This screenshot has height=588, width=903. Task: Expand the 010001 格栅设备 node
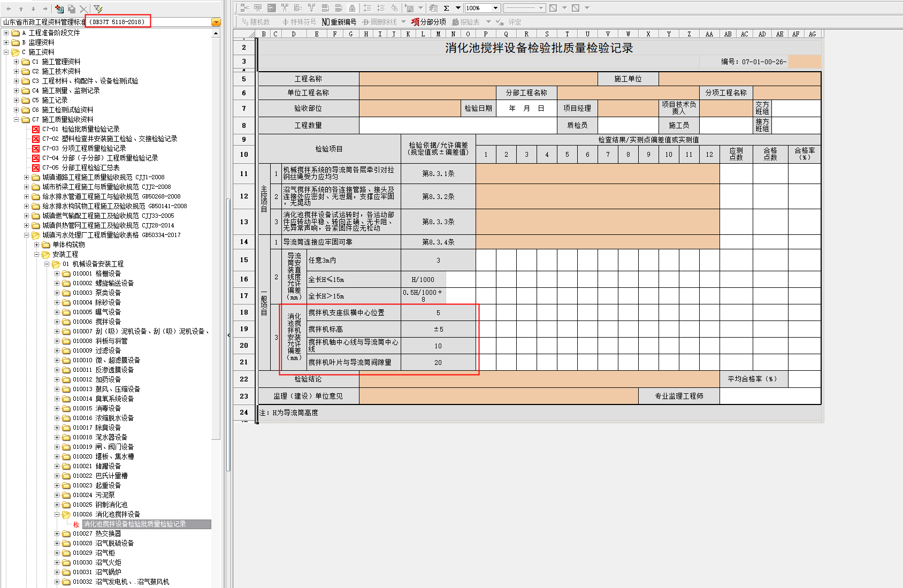pyautogui.click(x=57, y=274)
